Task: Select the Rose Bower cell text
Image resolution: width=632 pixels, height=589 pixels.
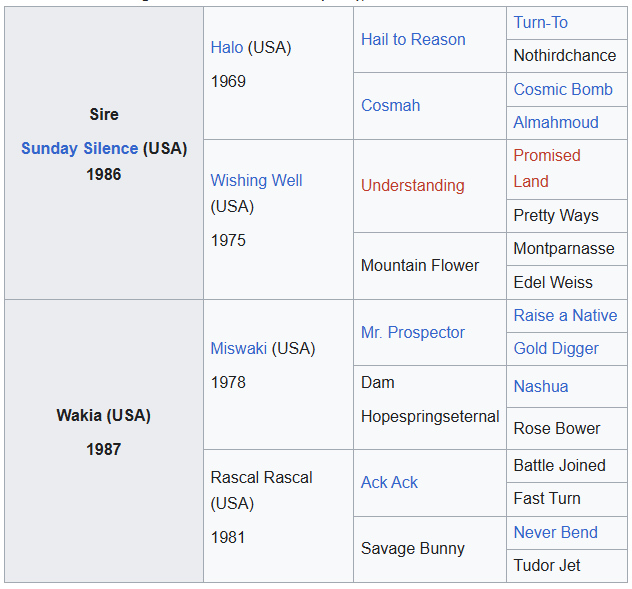Action: pyautogui.click(x=557, y=429)
